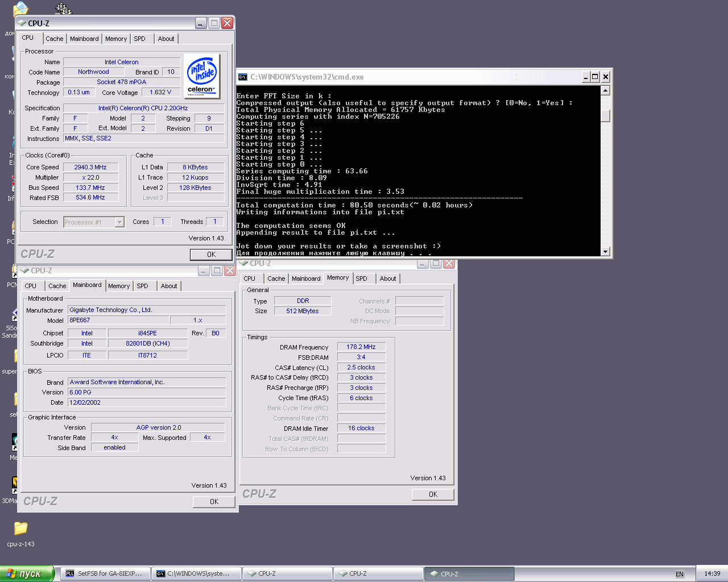Click OK in the Mainboard CPU-Z window
This screenshot has height=582, width=728.
tap(214, 502)
